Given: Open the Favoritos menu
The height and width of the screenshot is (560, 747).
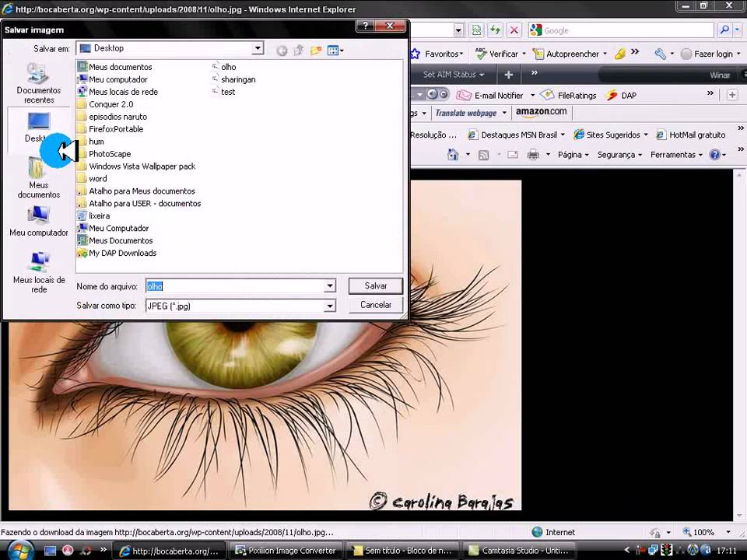Looking at the screenshot, I should (x=444, y=54).
